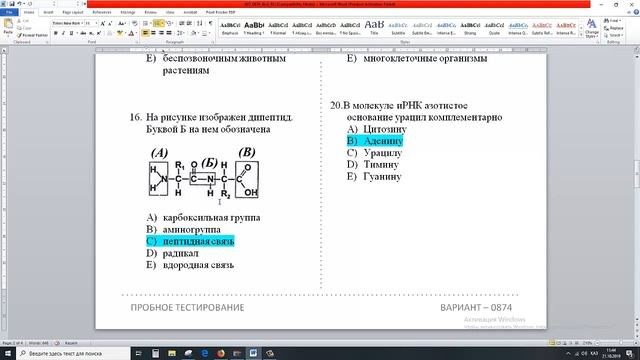The image size is (640, 360).
Task: Toggle the highlighted Numbering list button
Action: coord(157,24)
